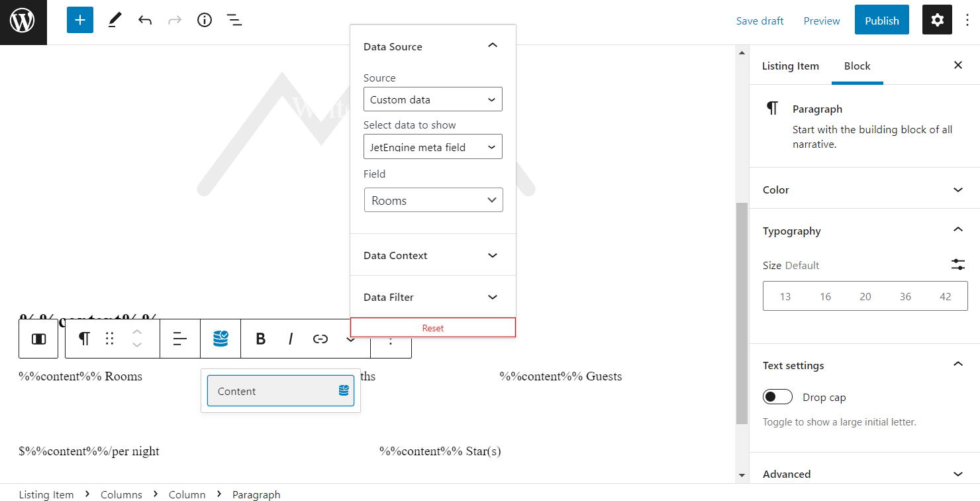Click the editor canvas scroll-down arrow
The width and height of the screenshot is (980, 501).
[742, 475]
